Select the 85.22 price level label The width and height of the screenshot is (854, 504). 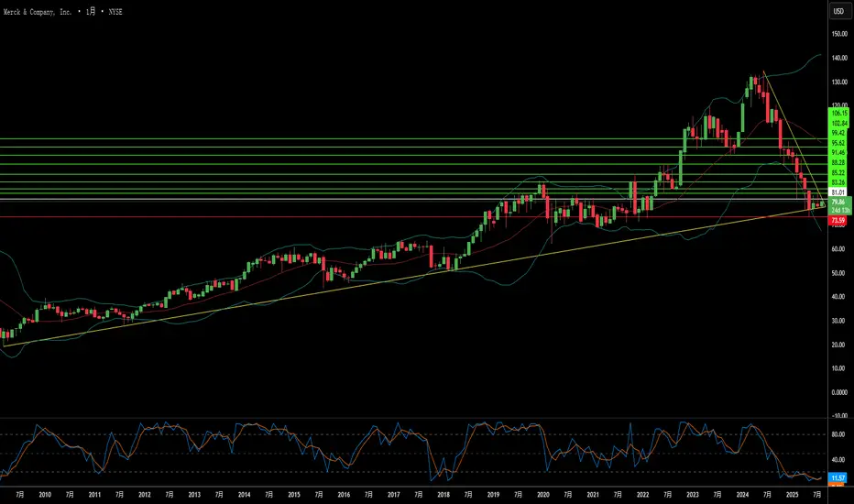tap(837, 172)
